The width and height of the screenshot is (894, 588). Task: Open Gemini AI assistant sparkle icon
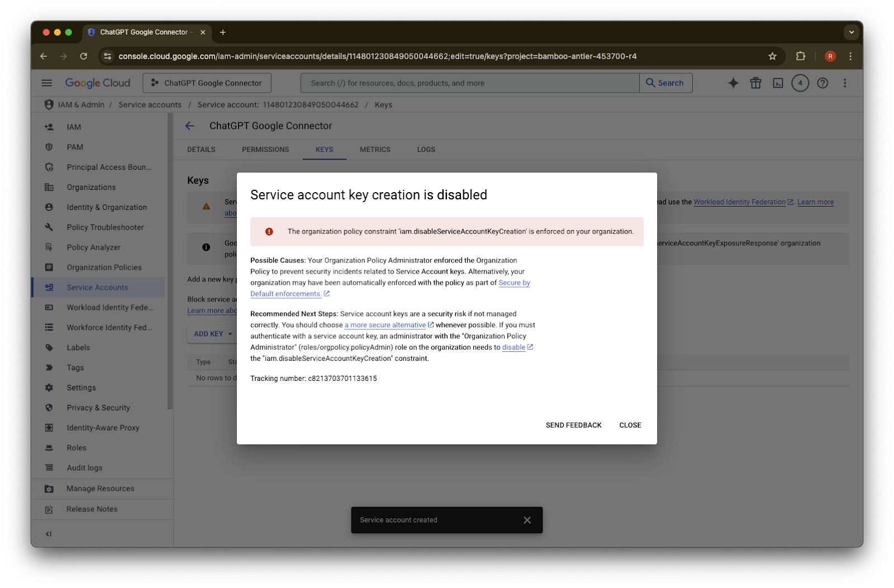[733, 83]
